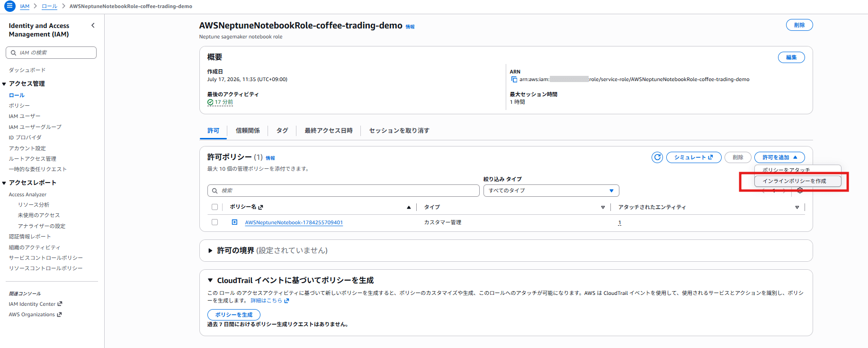Collapse the アクセスレポート nav group

point(4,183)
